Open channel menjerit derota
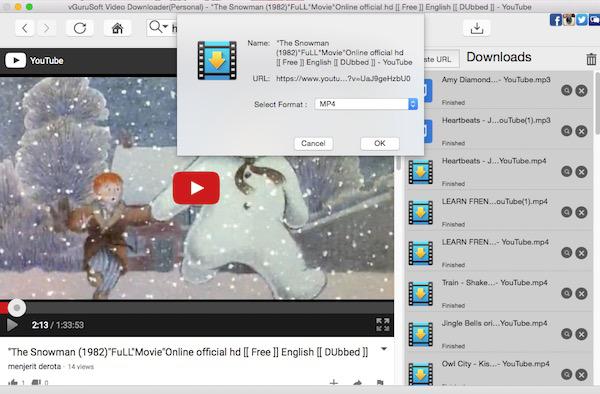Viewport: 600px width, 394px height. point(34,366)
